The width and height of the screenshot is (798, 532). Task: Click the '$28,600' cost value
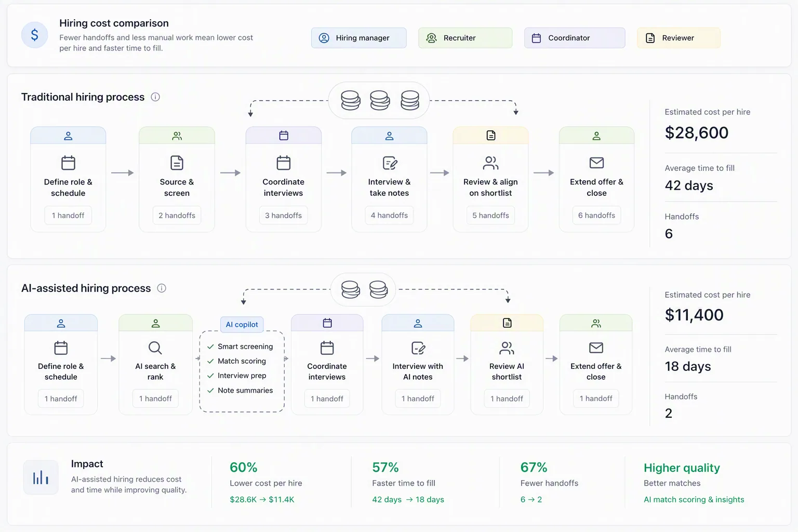pos(697,132)
